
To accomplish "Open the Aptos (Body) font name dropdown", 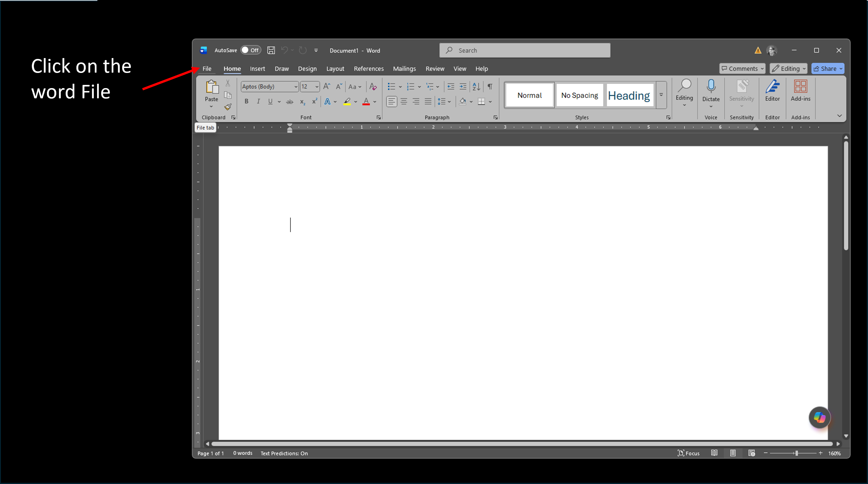I will [x=296, y=87].
